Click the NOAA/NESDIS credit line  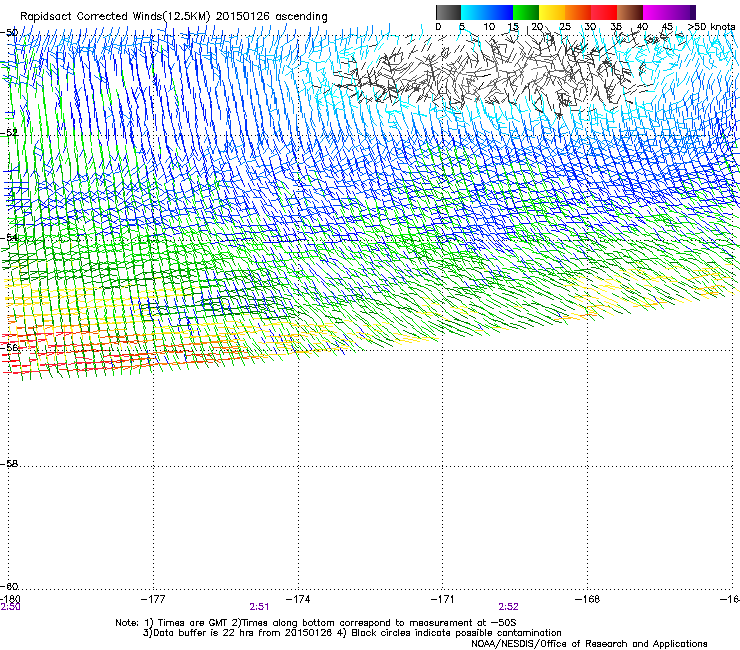point(589,644)
